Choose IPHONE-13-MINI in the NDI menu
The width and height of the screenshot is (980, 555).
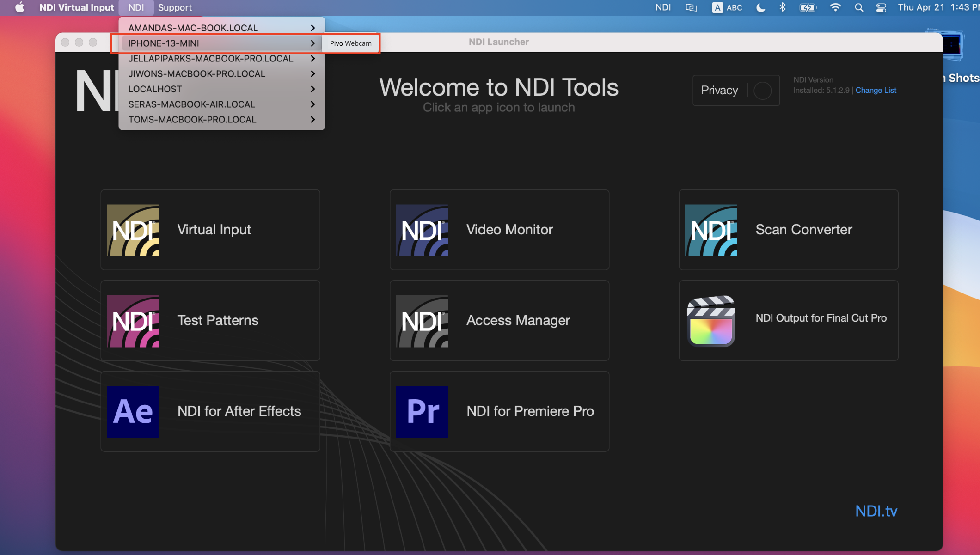(x=221, y=43)
